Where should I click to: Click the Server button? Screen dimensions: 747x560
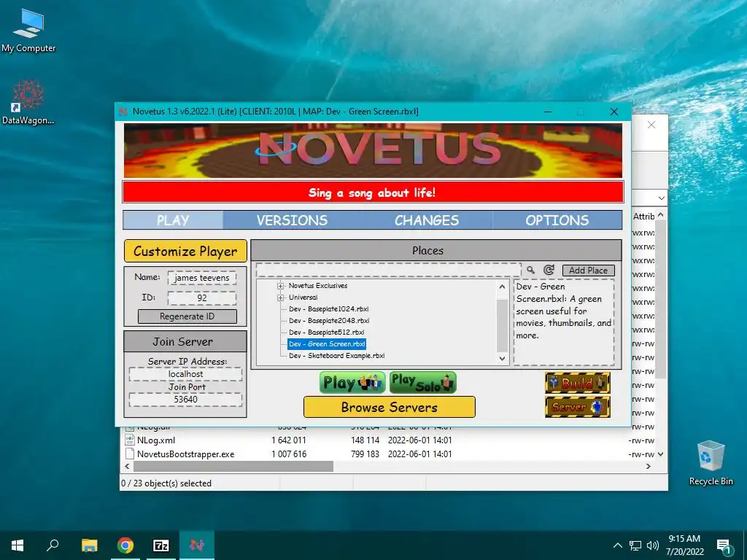[578, 407]
